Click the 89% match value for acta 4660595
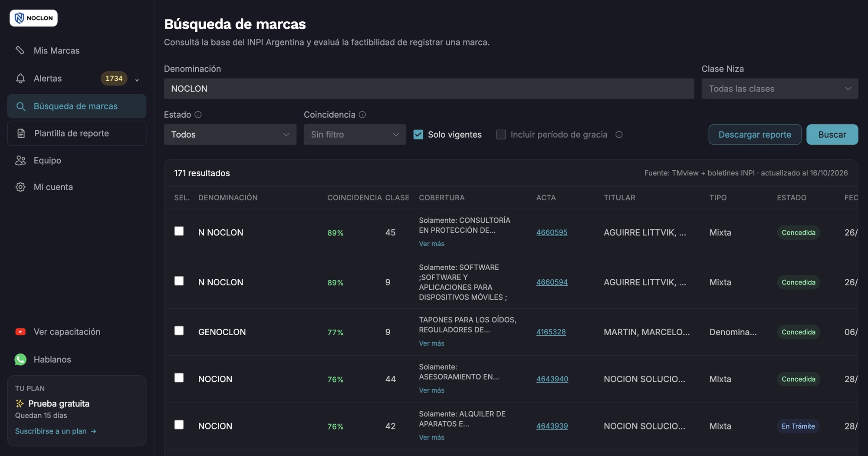 tap(335, 233)
